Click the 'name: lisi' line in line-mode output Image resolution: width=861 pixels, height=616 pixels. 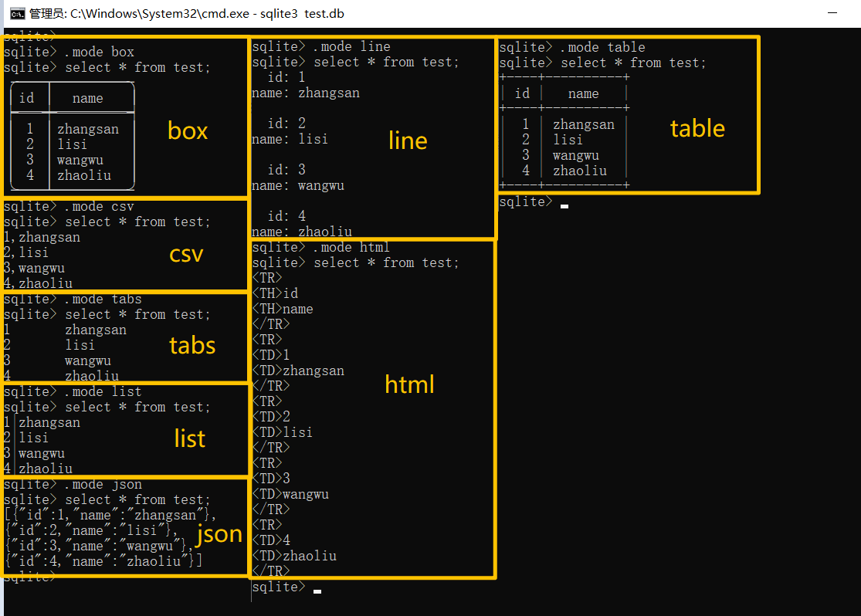point(290,139)
